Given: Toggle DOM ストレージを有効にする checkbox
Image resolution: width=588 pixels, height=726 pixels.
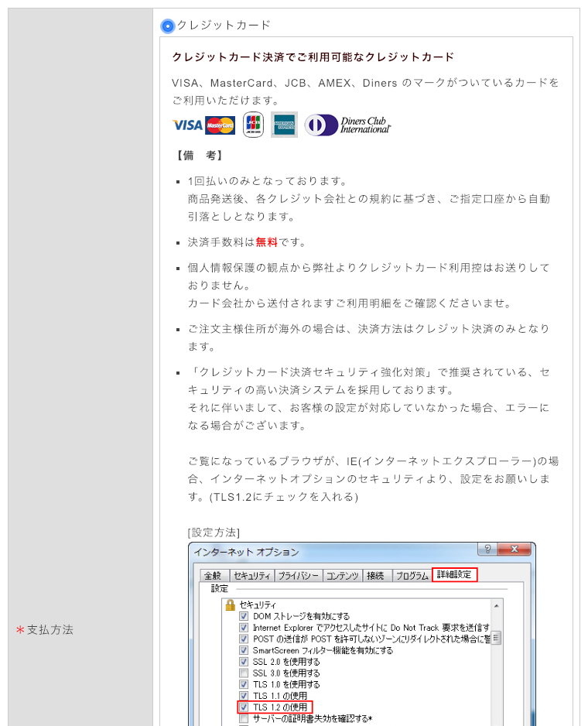Looking at the screenshot, I should (244, 616).
